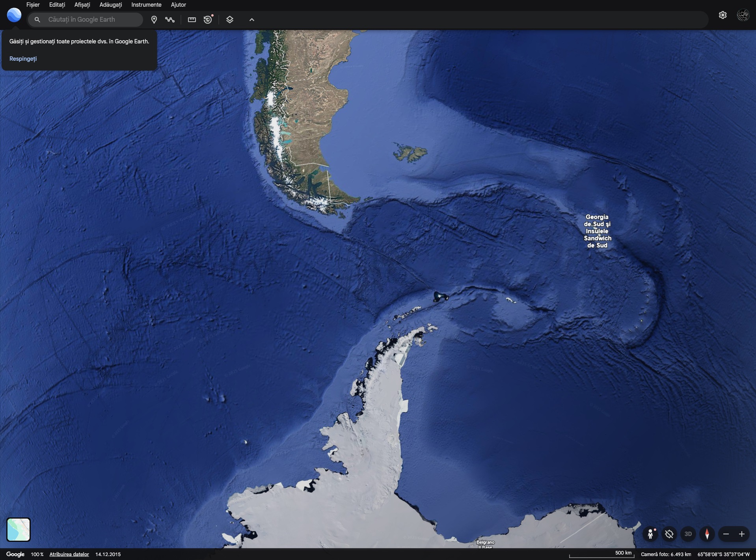Open the Fișier menu
Screen dimensions: 756x560
[x=33, y=5]
